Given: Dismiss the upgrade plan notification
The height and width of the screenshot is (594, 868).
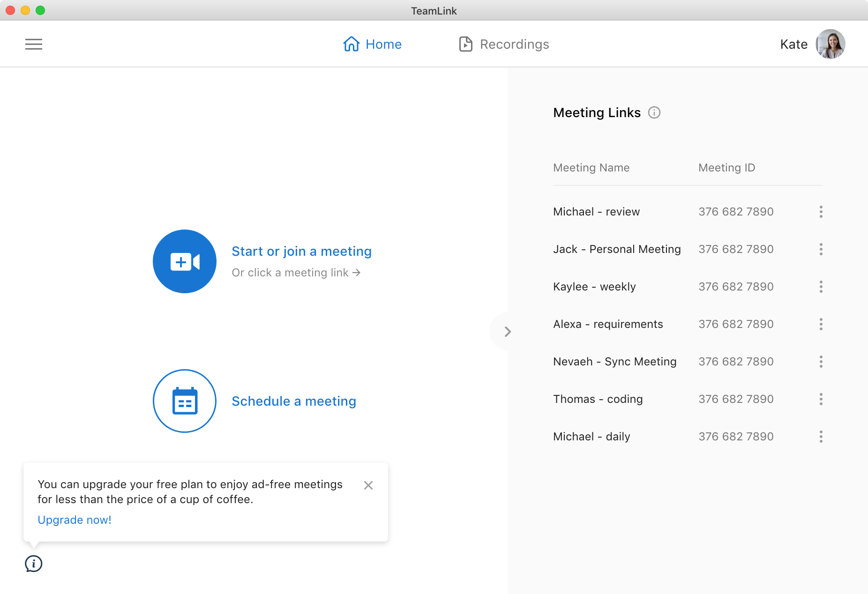Looking at the screenshot, I should (x=368, y=485).
